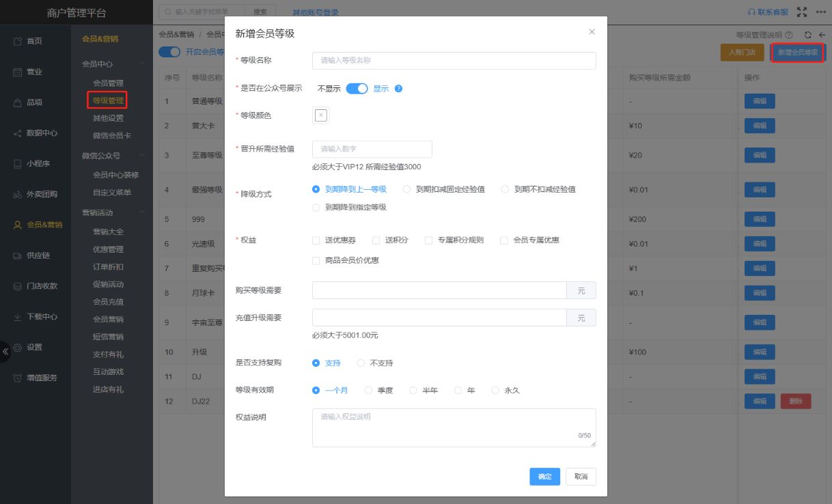Open the 下载中心 download icon

tap(18, 317)
